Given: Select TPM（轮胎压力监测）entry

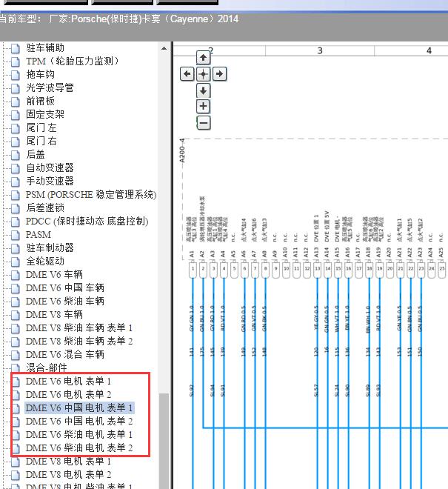Looking at the screenshot, I should [73, 61].
